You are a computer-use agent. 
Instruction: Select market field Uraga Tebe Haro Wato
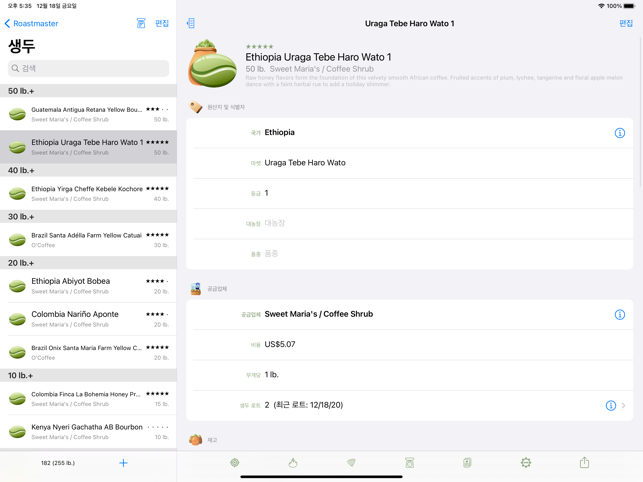tap(409, 163)
